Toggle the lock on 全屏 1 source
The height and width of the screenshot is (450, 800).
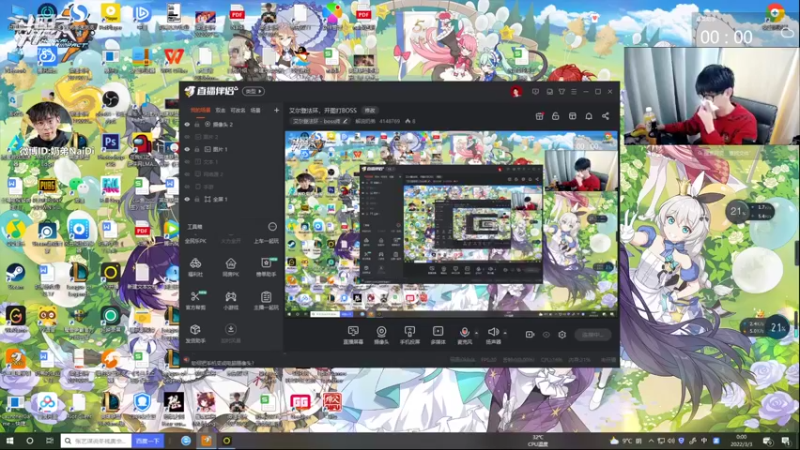[197, 199]
